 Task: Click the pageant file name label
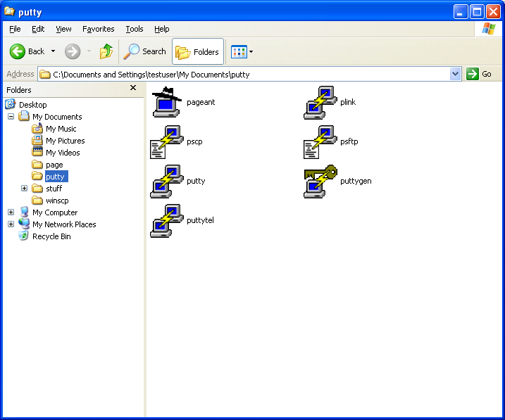coord(201,102)
